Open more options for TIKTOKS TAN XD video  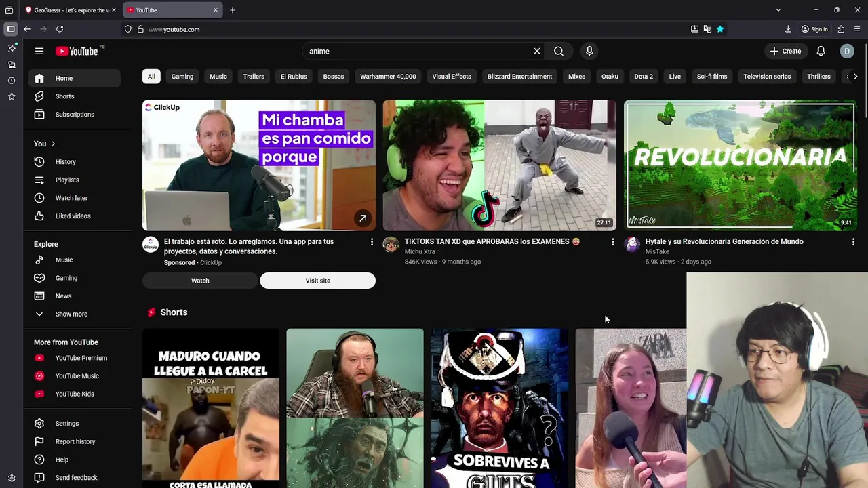(x=612, y=242)
